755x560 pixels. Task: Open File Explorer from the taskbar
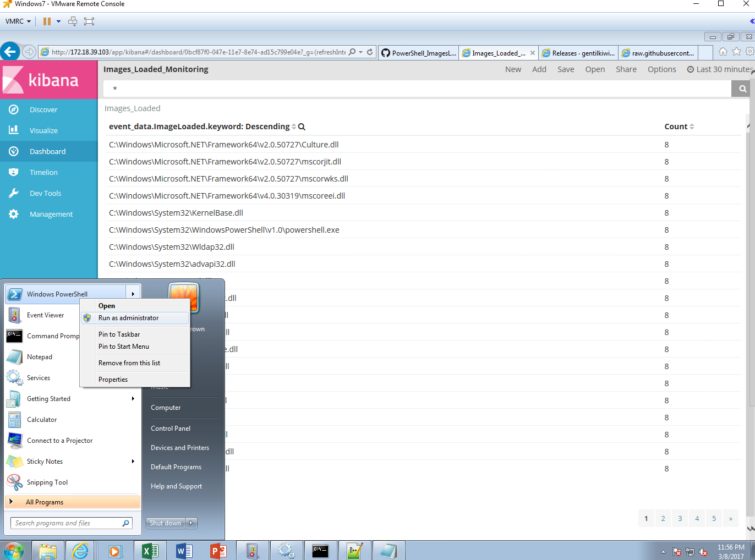tap(48, 551)
